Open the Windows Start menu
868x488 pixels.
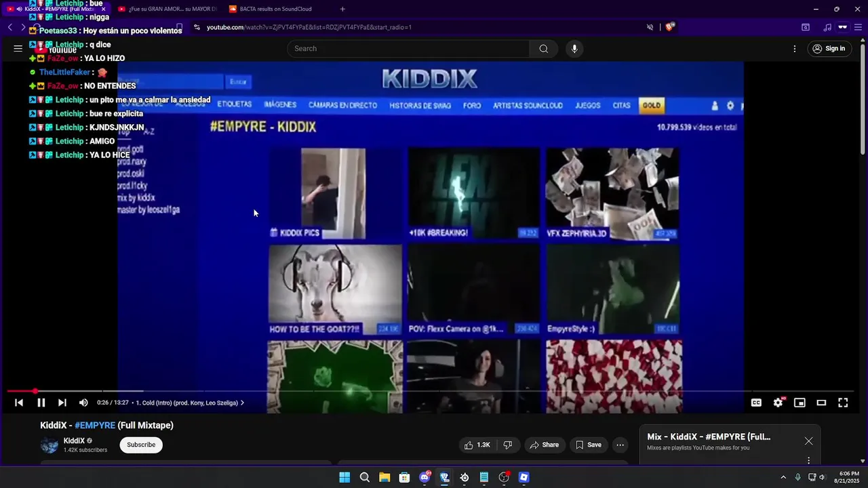[x=344, y=477]
